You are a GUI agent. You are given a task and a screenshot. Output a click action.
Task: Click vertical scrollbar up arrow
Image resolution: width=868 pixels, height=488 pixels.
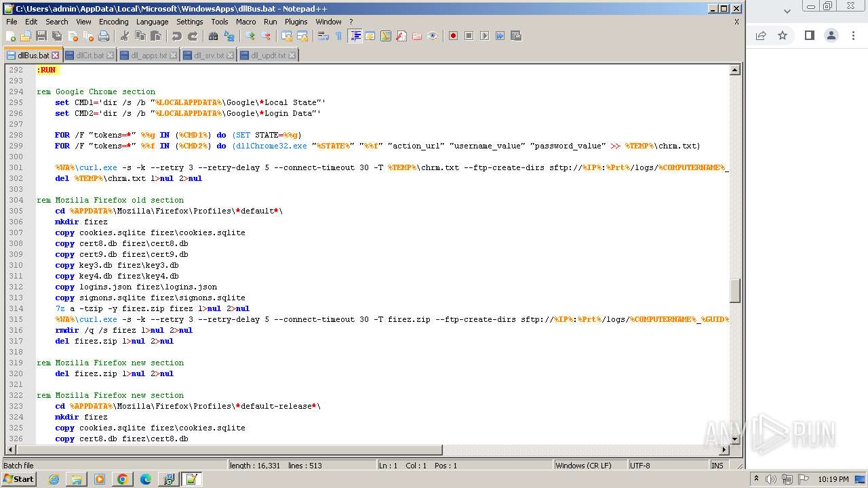point(734,70)
